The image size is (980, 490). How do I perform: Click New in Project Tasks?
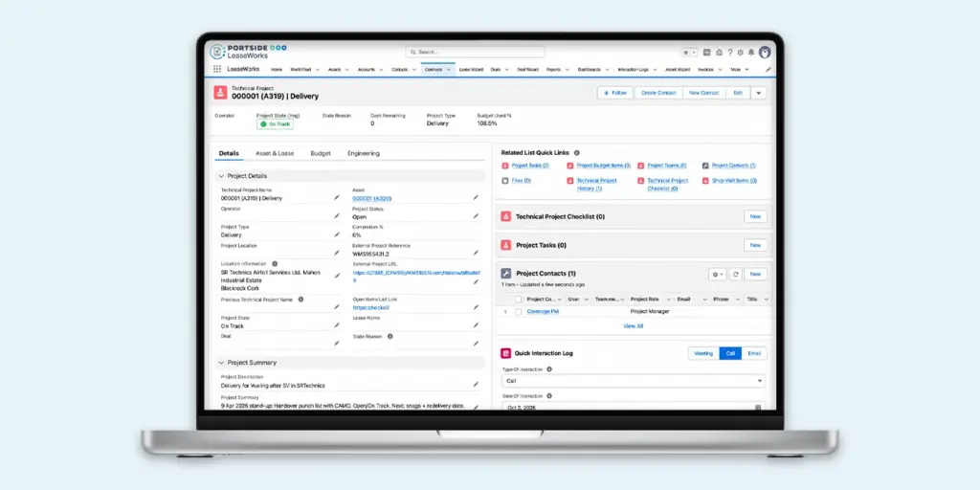coord(755,245)
